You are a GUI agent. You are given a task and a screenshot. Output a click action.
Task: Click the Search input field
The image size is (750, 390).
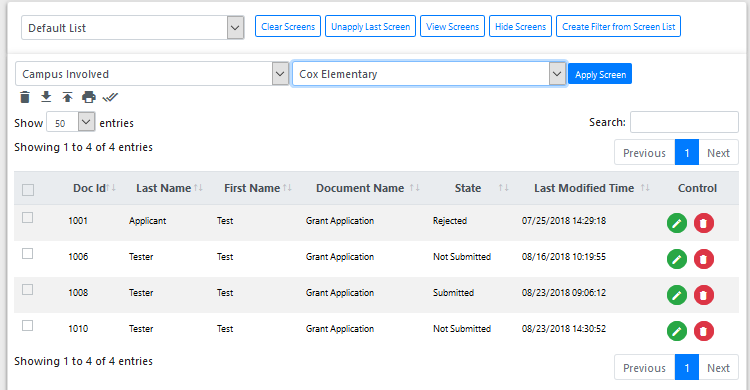684,122
